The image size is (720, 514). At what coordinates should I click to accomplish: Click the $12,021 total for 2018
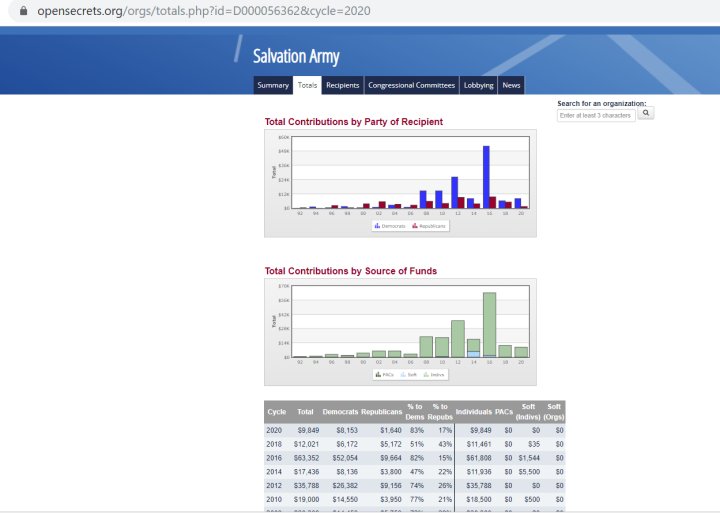click(x=306, y=444)
